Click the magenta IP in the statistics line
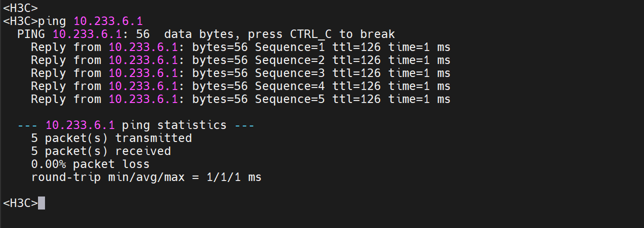 [x=80, y=125]
